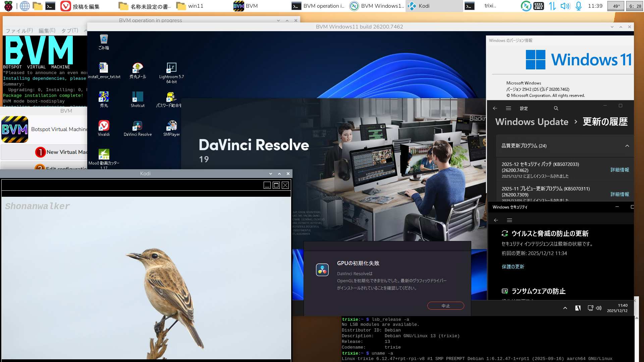
Task: Switch to the win11 taskbar window
Action: pos(190,6)
